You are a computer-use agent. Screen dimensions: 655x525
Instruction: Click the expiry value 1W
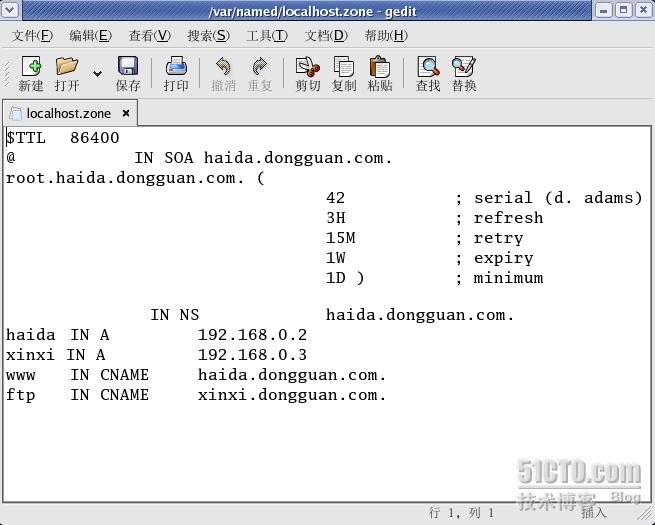(335, 258)
